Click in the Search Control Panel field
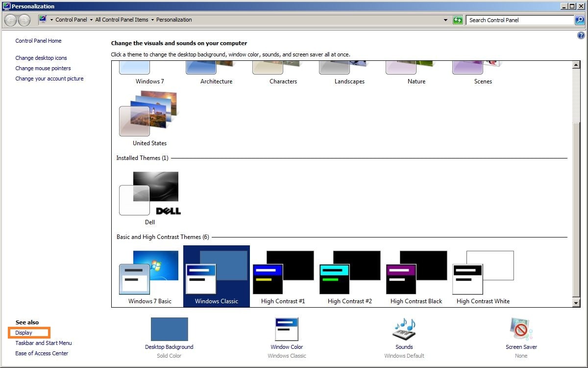This screenshot has height=368, width=588. 519,20
